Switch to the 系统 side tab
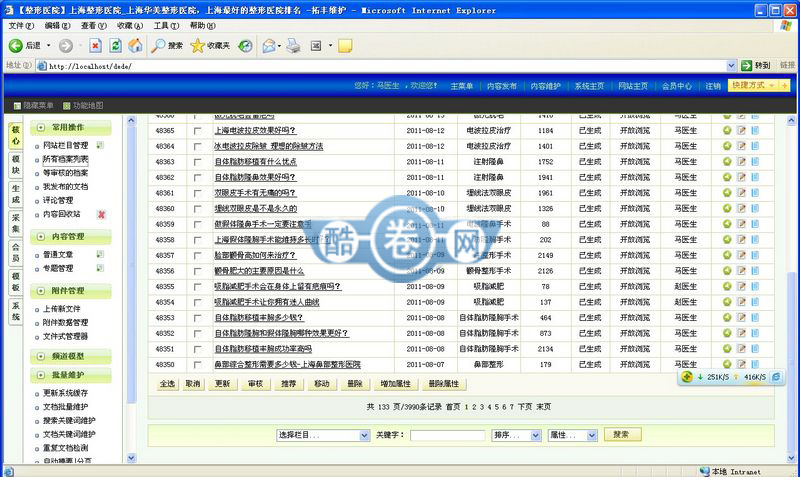This screenshot has width=800, height=477. (16, 311)
